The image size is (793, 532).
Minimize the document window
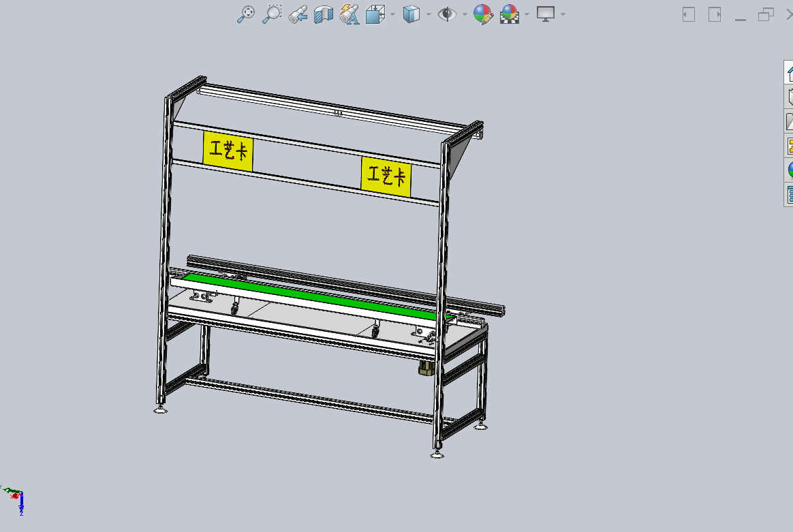pyautogui.click(x=741, y=19)
